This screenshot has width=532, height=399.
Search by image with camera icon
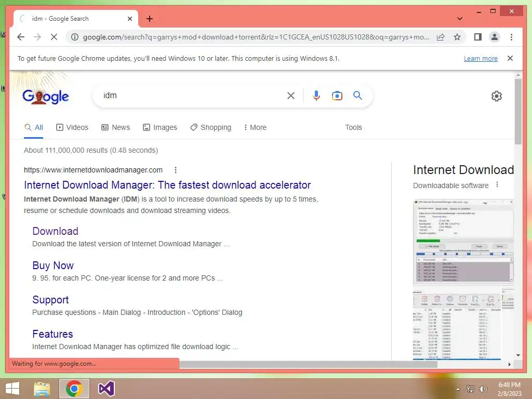click(x=337, y=96)
